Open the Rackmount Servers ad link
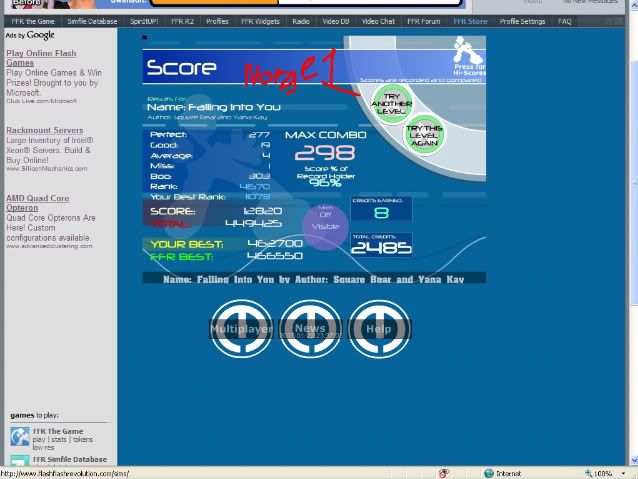This screenshot has width=638, height=479. point(45,130)
